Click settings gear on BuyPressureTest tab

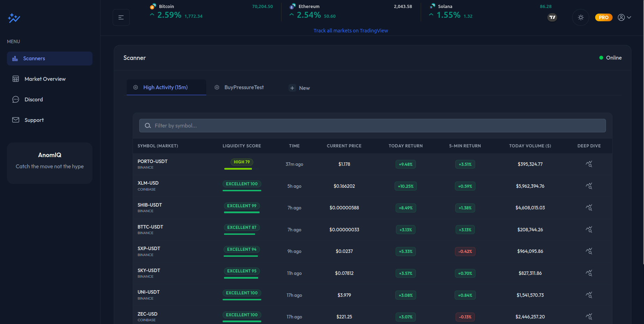217,87
